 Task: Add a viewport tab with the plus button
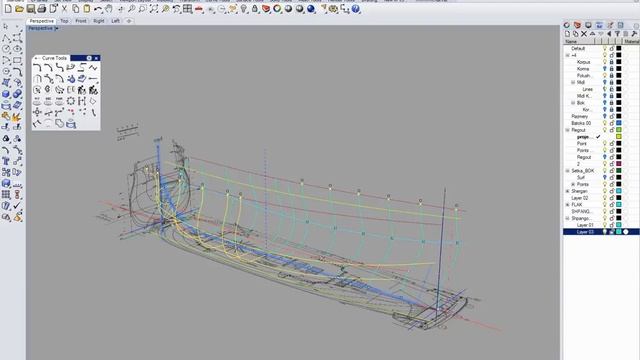pyautogui.click(x=129, y=21)
